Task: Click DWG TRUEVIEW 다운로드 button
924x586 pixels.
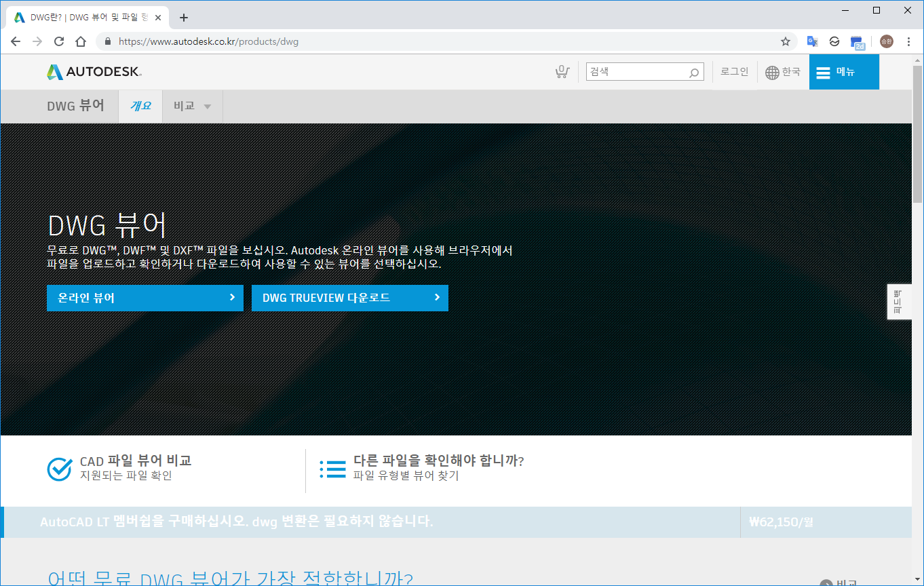Action: [x=350, y=298]
